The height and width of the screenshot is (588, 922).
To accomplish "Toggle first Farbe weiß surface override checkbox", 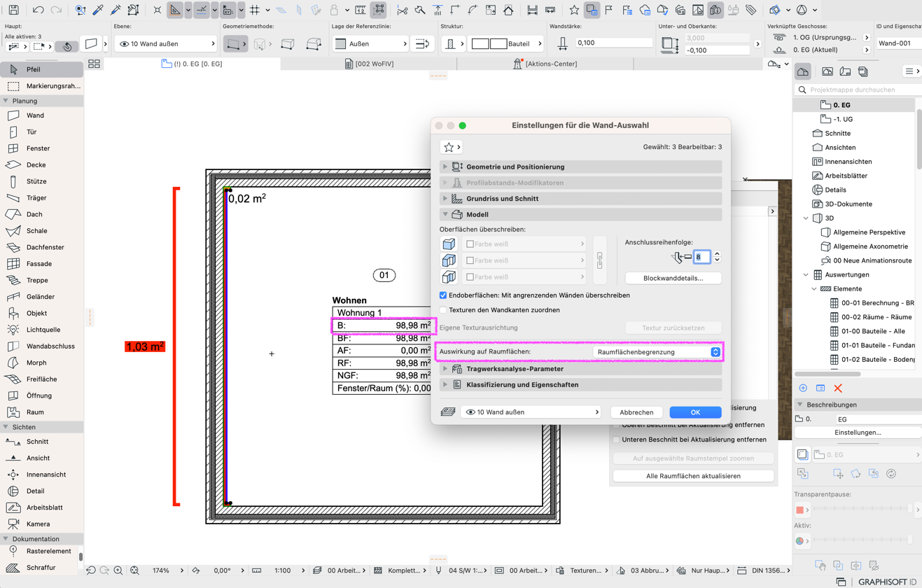I will pyautogui.click(x=470, y=244).
